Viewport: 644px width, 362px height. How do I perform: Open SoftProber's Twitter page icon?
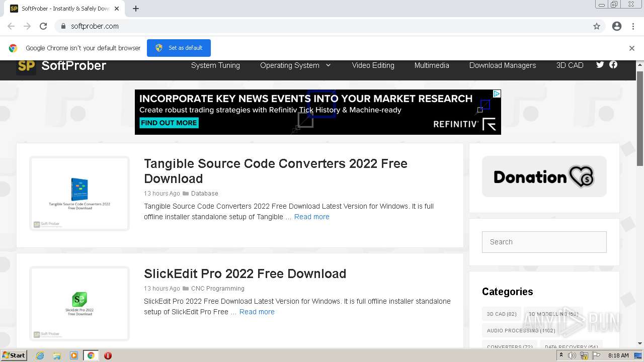pos(600,64)
